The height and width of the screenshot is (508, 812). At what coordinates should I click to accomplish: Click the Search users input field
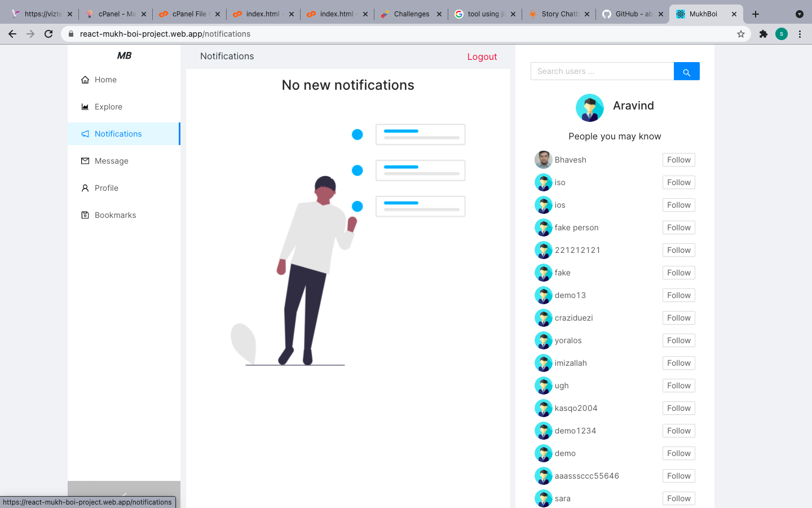pos(602,71)
